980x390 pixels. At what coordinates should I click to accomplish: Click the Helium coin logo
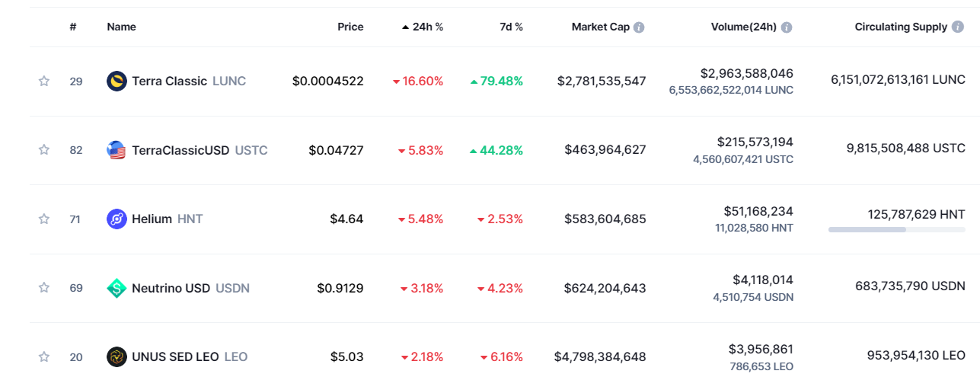coord(117,219)
